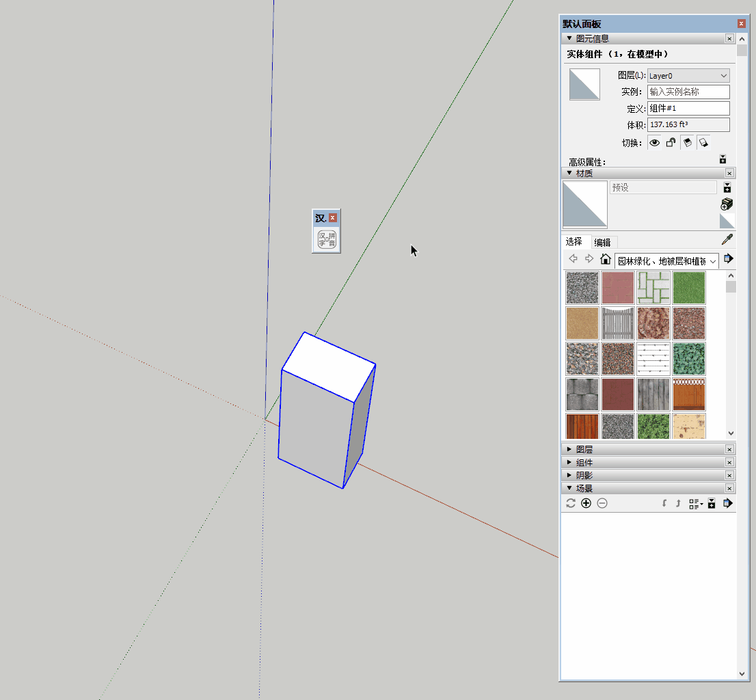The width and height of the screenshot is (756, 700).
Task: Toggle the eye visibility of the component
Action: (x=655, y=143)
